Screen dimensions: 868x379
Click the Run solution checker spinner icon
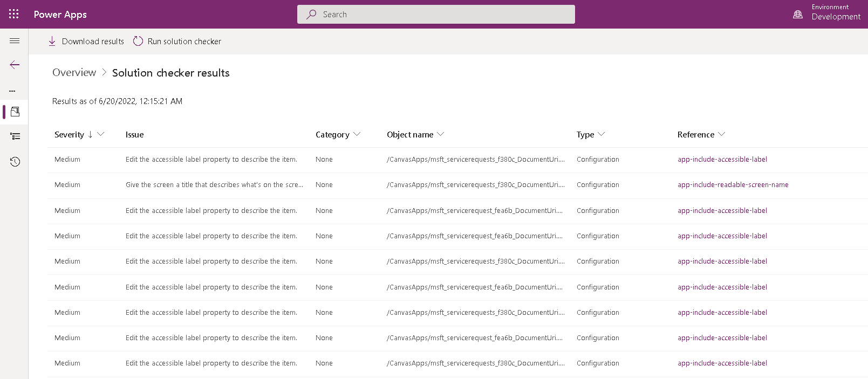pos(138,41)
